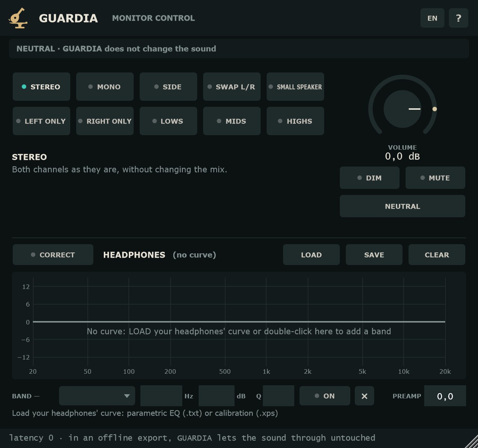Image resolution: width=478 pixels, height=448 pixels.
Task: Click the NEUTRAL status banner text
Action: click(x=116, y=49)
